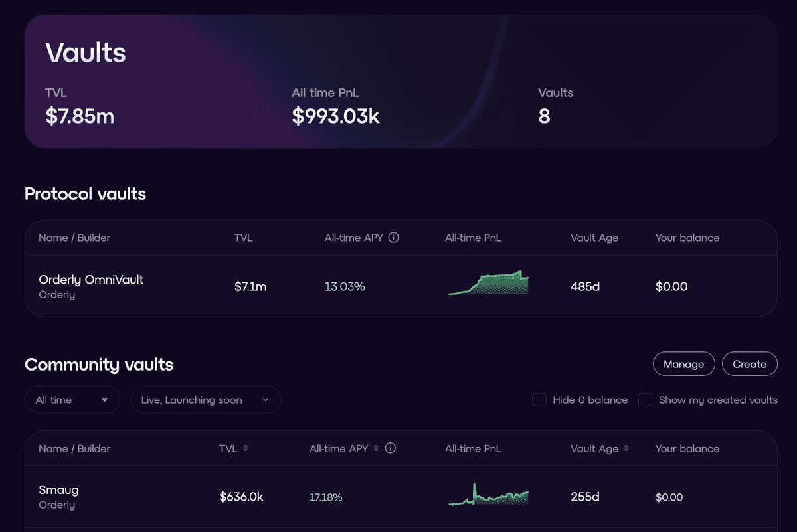Click the 255d vault age cell
797x532 pixels.
click(x=585, y=497)
